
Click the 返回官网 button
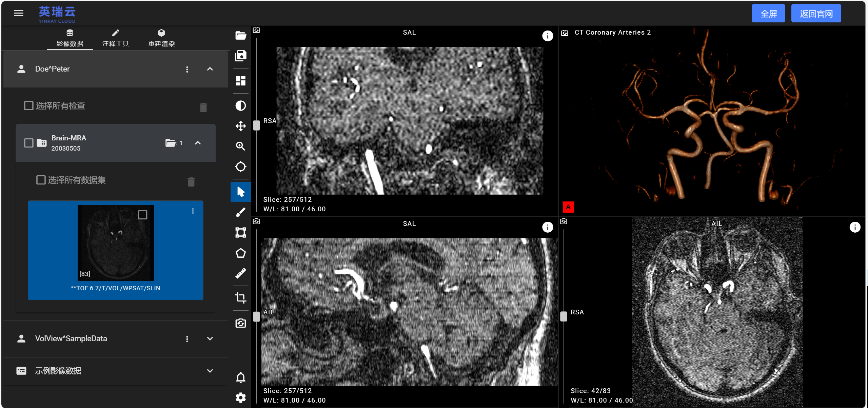coord(816,14)
